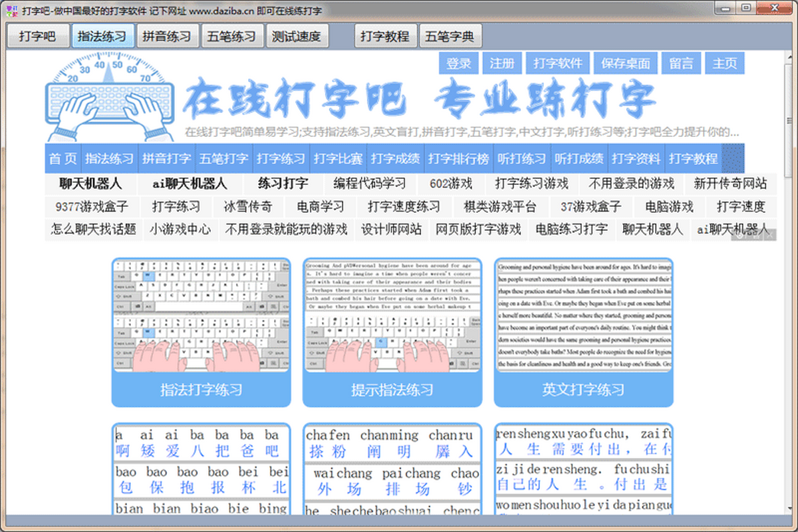798x532 pixels.
Task: Click the 指法打字练习 card label
Action: tap(201, 390)
